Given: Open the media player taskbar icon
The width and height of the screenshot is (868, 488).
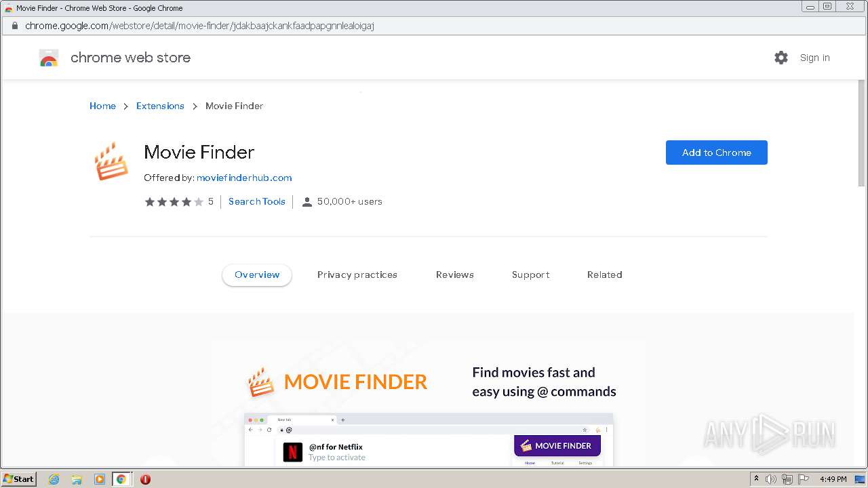Looking at the screenshot, I should point(99,479).
